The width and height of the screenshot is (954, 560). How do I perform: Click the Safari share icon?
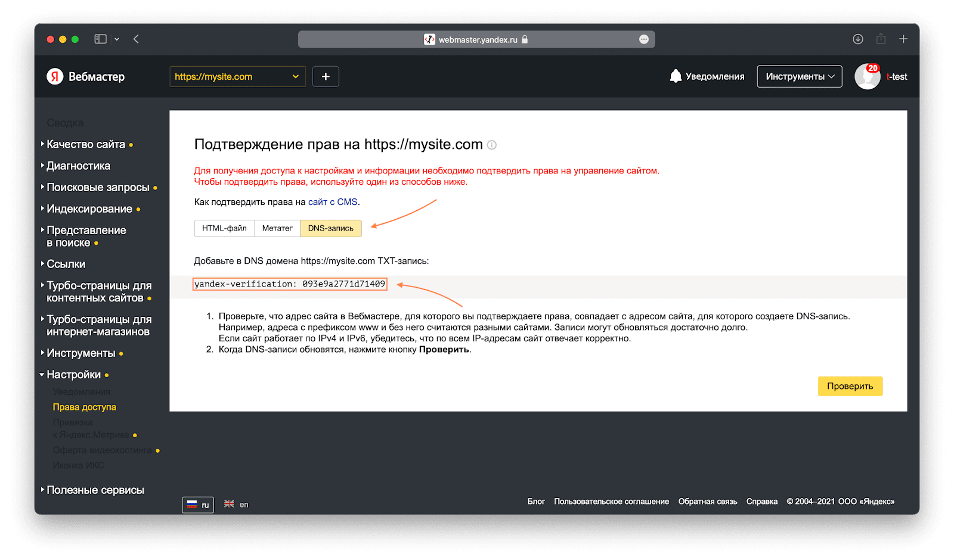coord(881,39)
